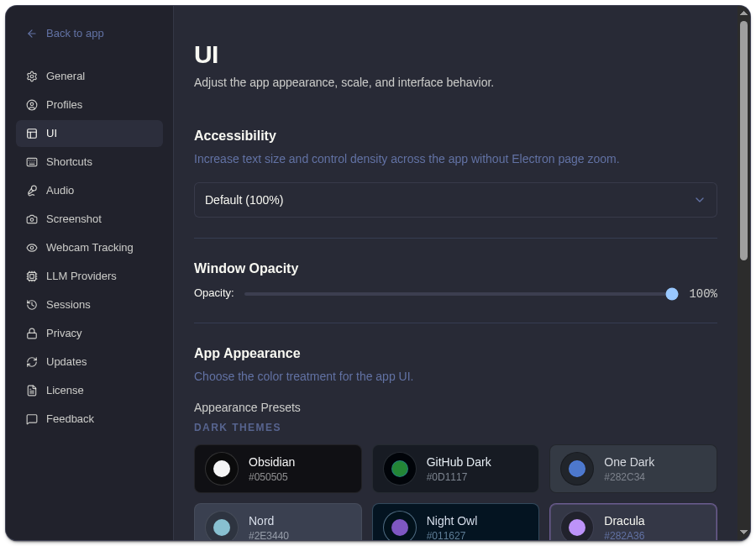Click the Feedback speech bubble icon
Image resolution: width=756 pixels, height=546 pixels.
pyautogui.click(x=32, y=418)
